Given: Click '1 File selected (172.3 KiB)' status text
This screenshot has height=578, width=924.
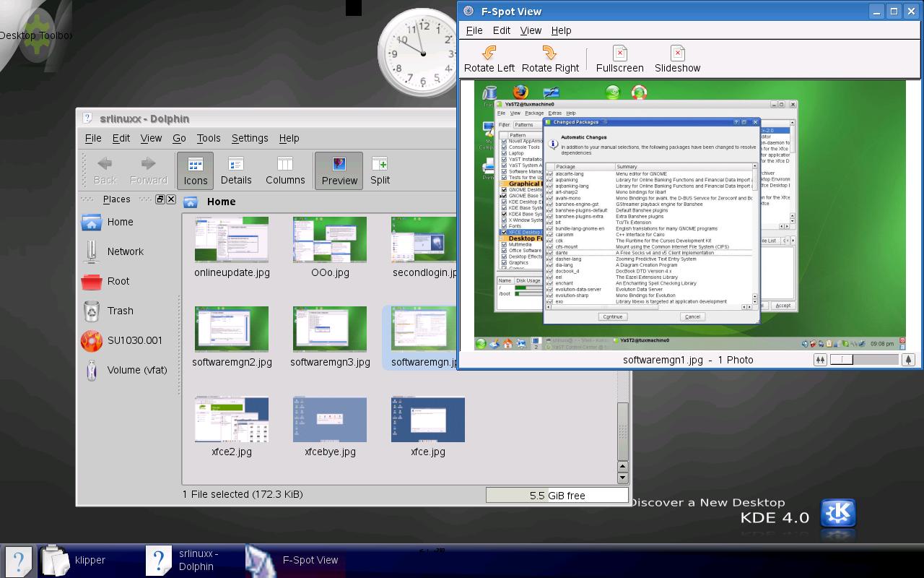Looking at the screenshot, I should [x=243, y=494].
